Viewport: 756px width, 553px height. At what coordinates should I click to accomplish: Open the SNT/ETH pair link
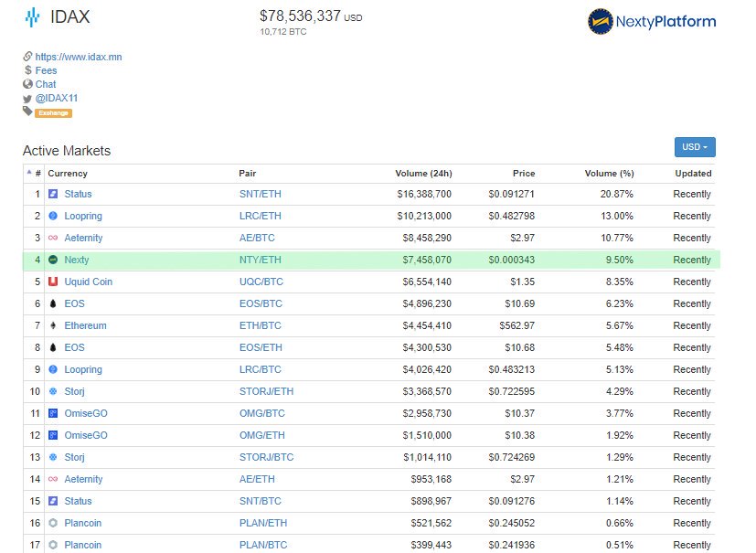[261, 194]
